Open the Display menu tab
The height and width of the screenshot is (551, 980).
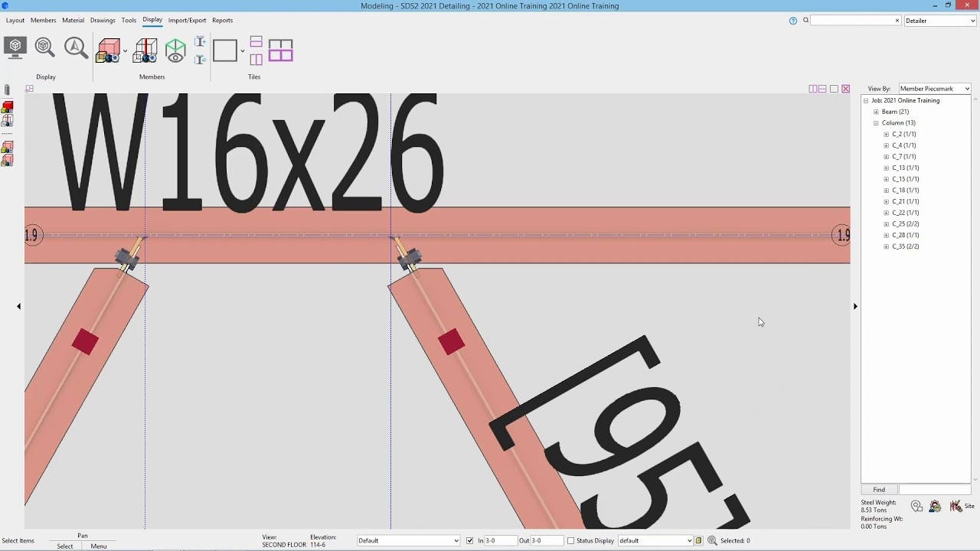point(152,20)
